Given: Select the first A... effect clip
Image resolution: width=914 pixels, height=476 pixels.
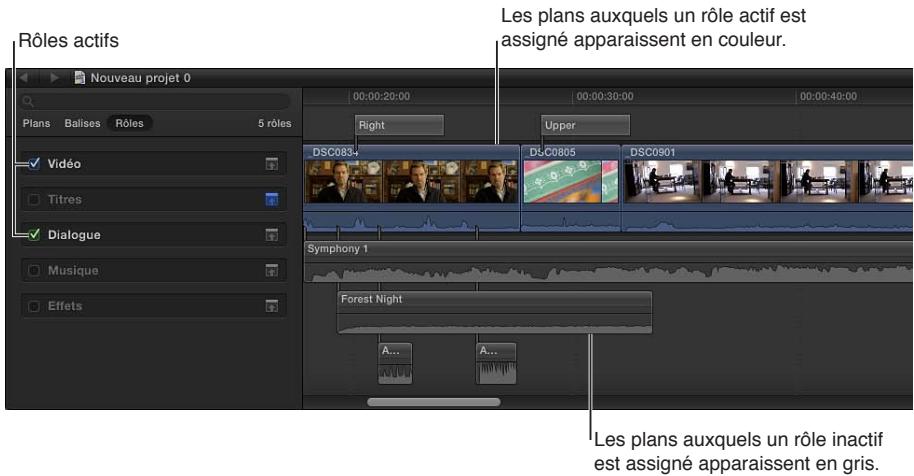Looking at the screenshot, I should (395, 364).
